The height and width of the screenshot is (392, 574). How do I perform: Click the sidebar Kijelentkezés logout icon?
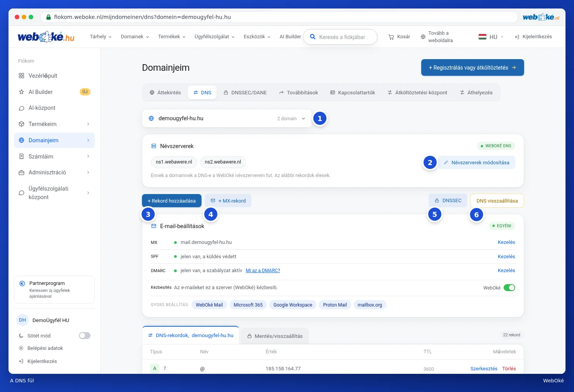pos(21,361)
